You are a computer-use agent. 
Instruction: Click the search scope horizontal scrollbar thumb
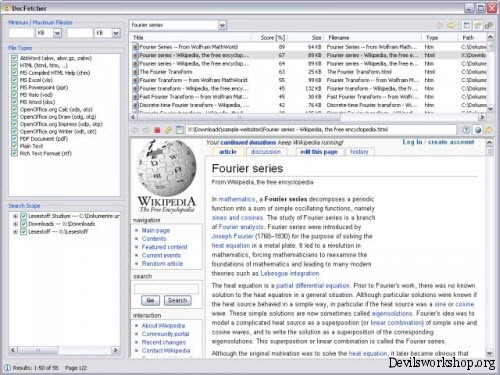(x=38, y=350)
